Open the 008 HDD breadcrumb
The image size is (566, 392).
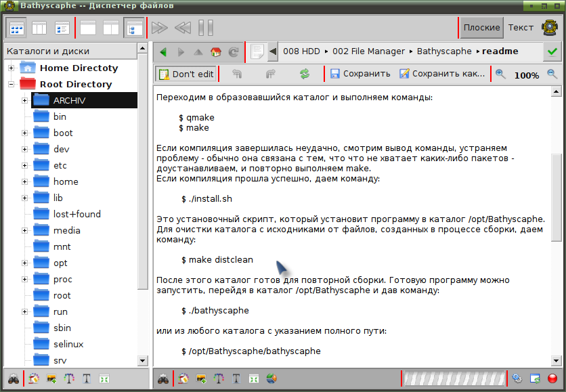(301, 51)
